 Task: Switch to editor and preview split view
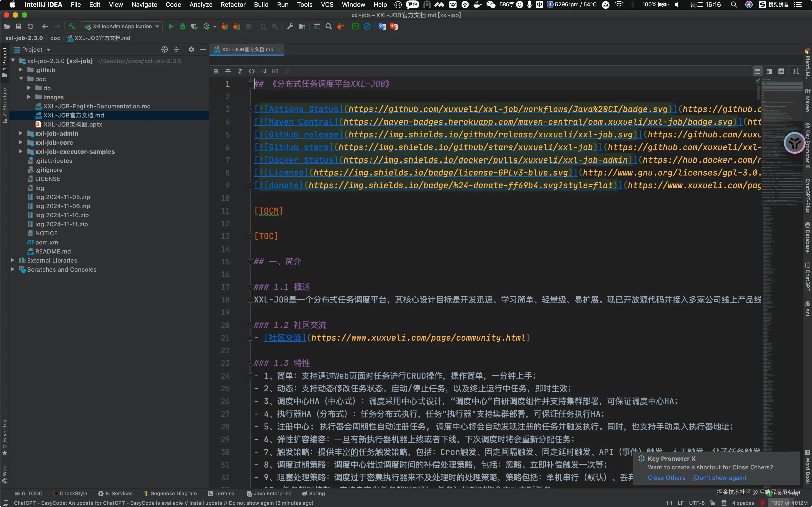pos(769,71)
